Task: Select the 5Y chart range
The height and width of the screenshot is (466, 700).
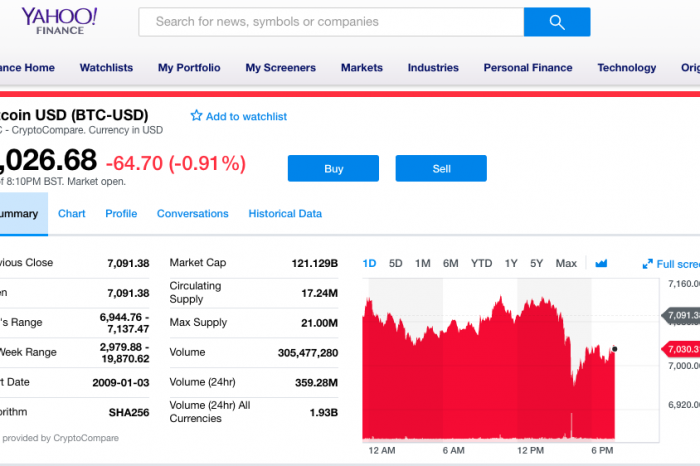Action: 536,263
